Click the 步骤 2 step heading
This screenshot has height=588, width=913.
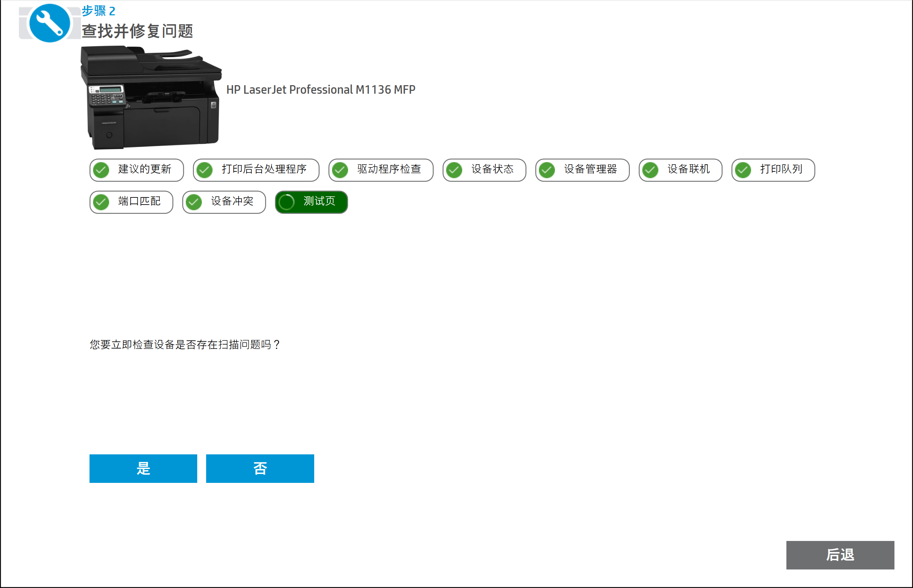(x=98, y=11)
